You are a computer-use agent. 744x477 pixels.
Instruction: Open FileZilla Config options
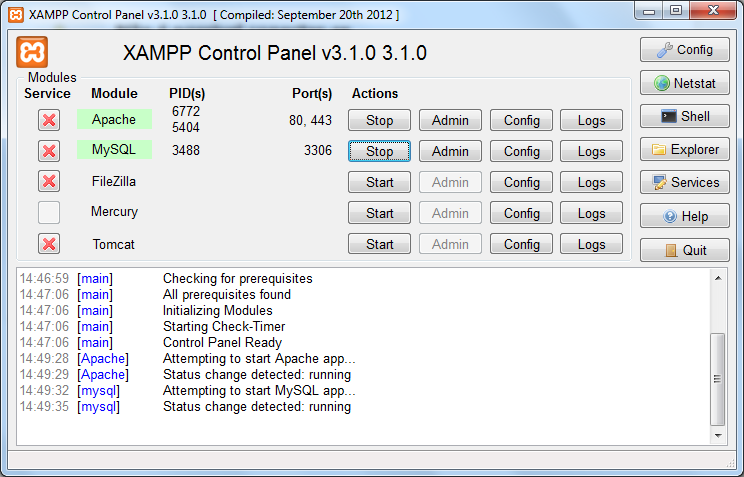(x=521, y=182)
